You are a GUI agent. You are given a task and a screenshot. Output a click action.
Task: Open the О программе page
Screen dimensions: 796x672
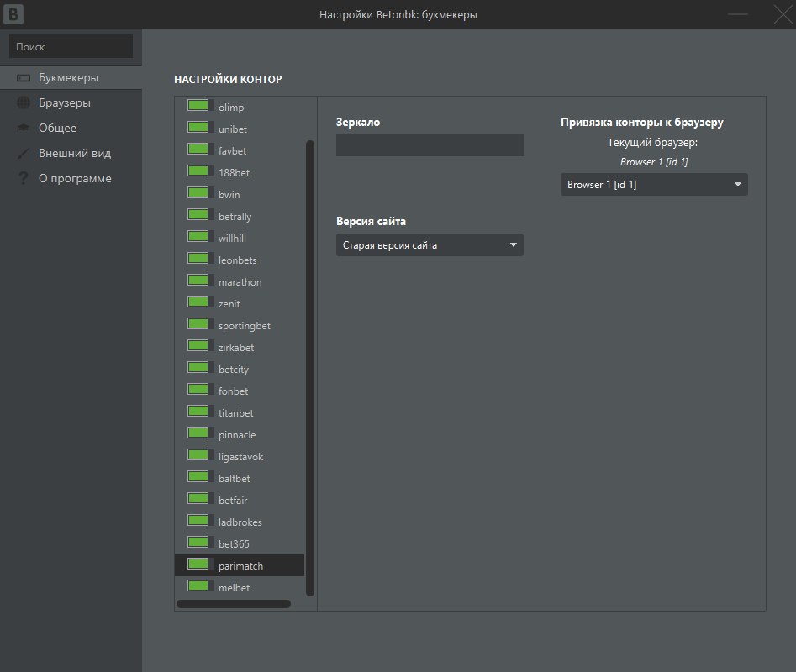point(71,179)
